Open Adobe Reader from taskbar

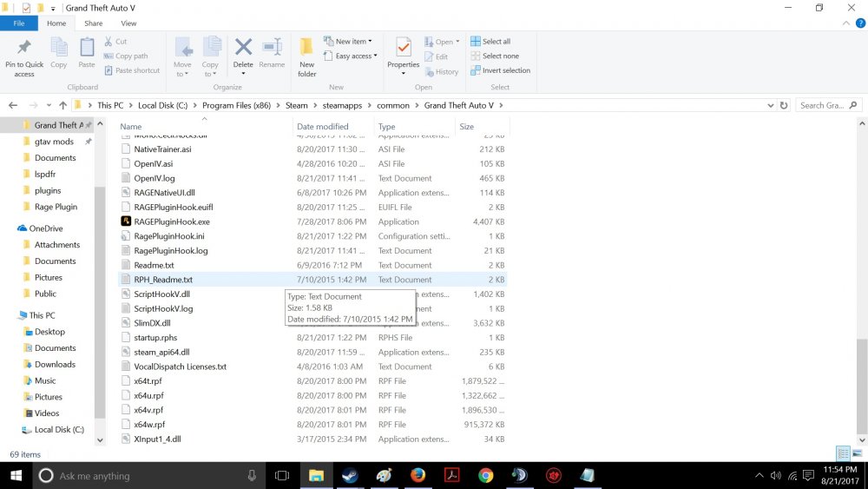451,476
